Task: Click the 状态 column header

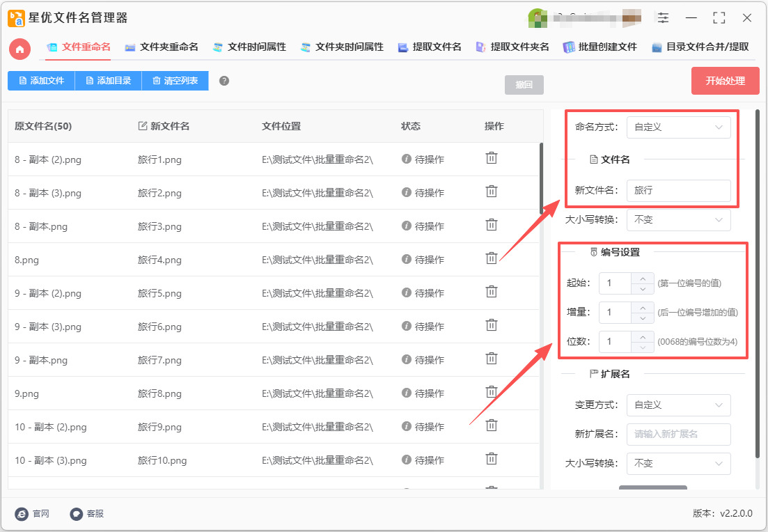Action: click(x=410, y=127)
